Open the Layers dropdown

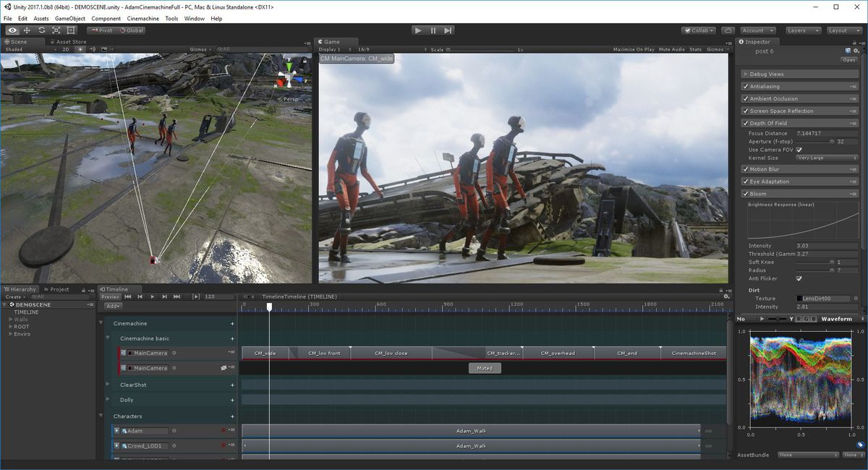click(803, 30)
